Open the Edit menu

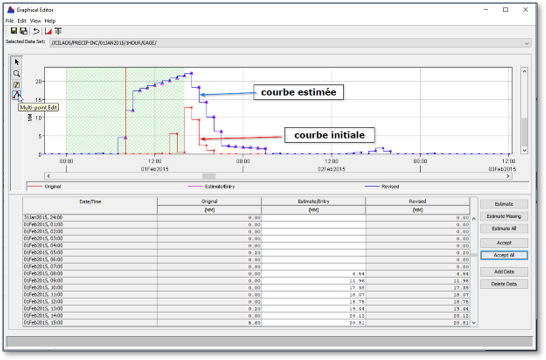pos(22,21)
